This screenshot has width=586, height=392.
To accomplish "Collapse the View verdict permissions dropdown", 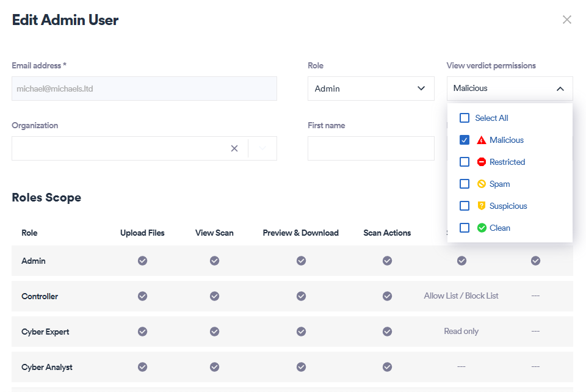I will coord(560,89).
